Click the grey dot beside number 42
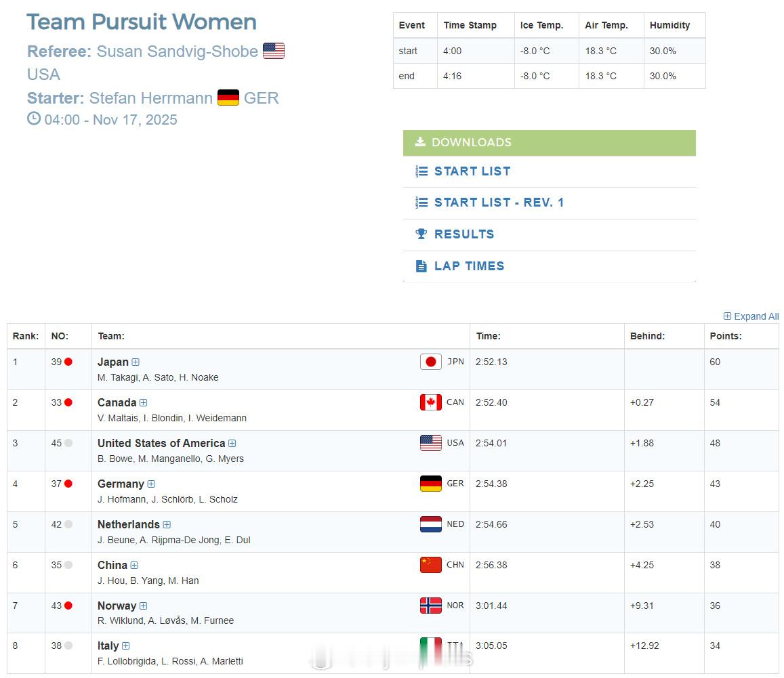Viewport: 784px width, 678px height. tap(68, 524)
